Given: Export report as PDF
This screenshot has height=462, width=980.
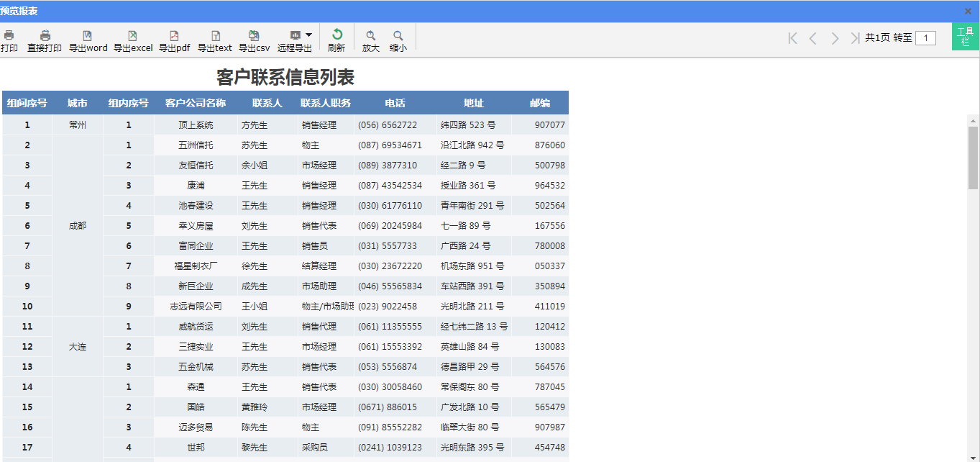Looking at the screenshot, I should (174, 36).
